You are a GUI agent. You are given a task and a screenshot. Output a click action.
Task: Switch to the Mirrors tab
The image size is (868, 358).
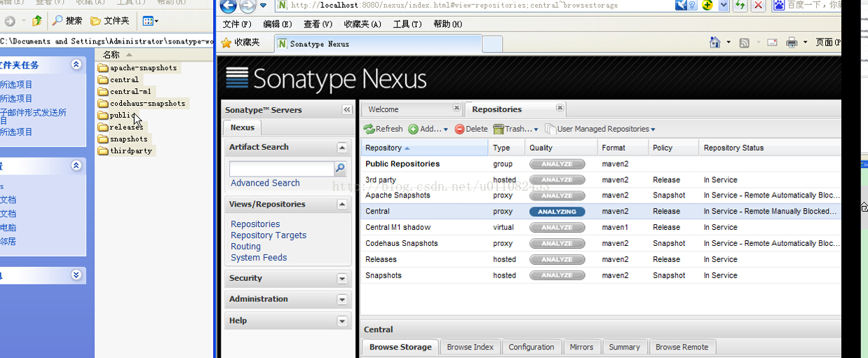[581, 347]
